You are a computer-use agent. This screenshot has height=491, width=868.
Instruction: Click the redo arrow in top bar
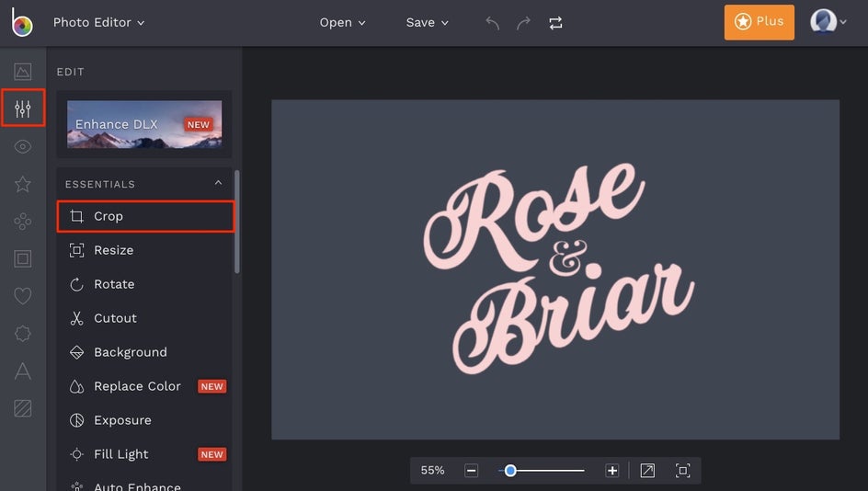[523, 23]
